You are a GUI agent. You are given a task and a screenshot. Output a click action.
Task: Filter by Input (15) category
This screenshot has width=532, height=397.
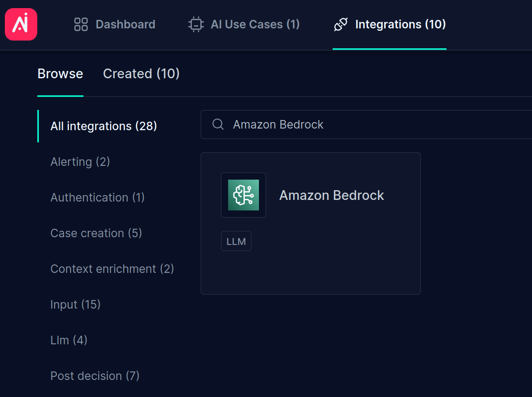[x=75, y=305]
